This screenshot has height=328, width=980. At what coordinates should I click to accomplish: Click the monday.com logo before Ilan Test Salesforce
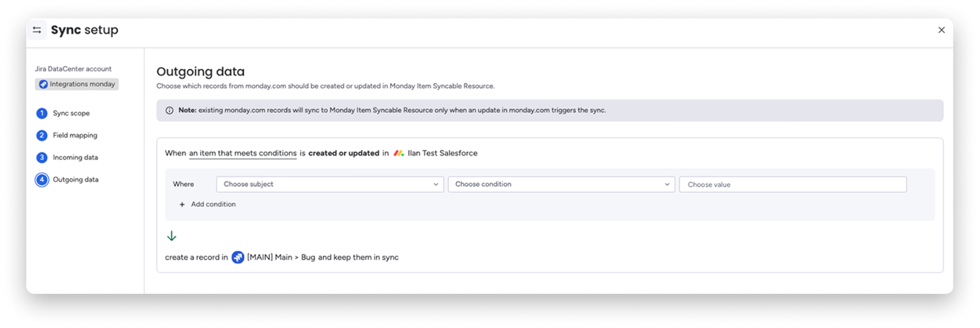pos(398,153)
